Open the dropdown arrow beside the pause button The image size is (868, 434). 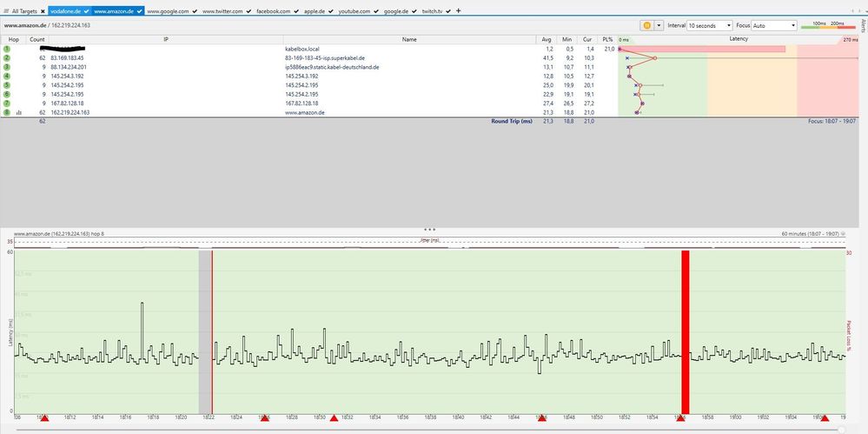658,26
